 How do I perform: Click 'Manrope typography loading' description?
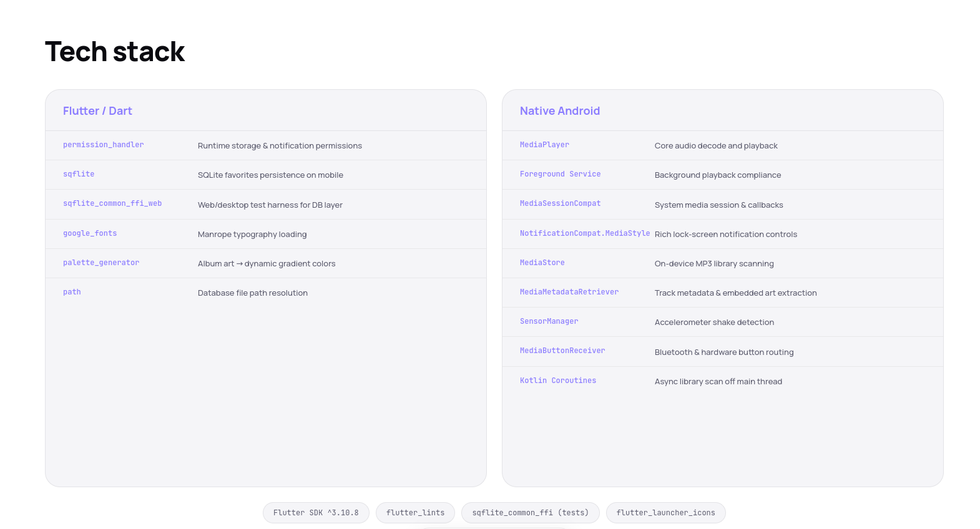252,235
